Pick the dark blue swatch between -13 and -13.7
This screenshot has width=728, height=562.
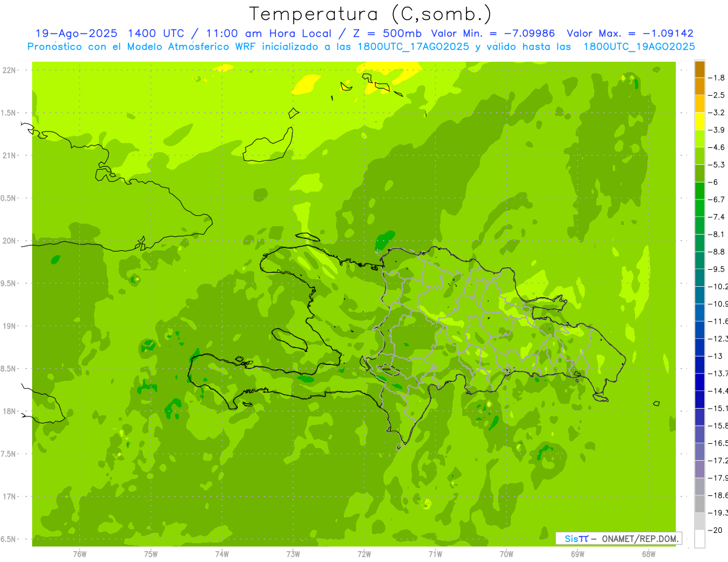[699, 365]
